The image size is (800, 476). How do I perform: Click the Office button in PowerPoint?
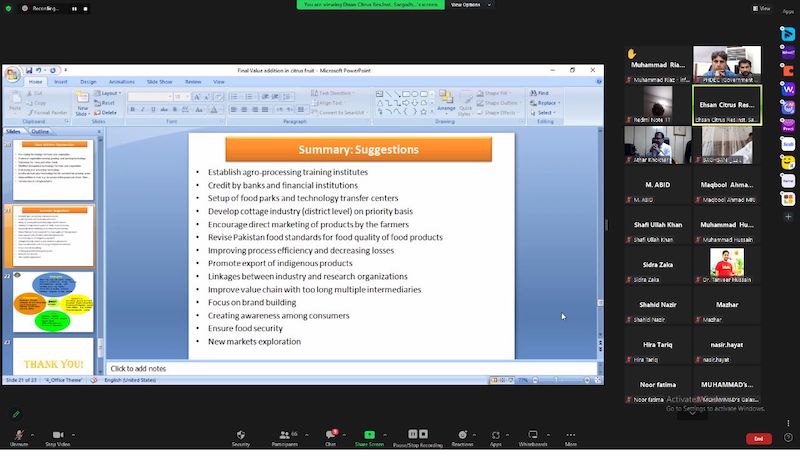[12, 74]
